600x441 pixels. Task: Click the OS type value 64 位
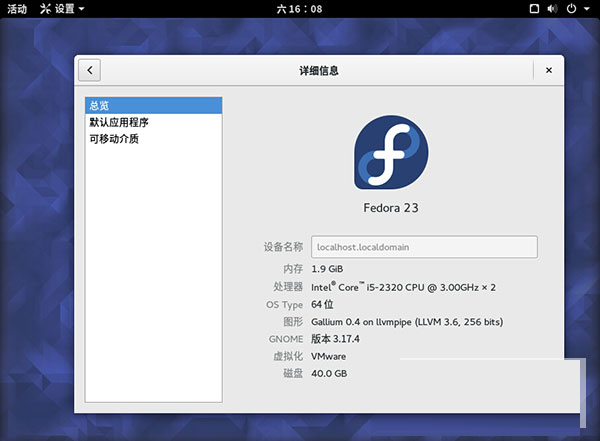322,304
